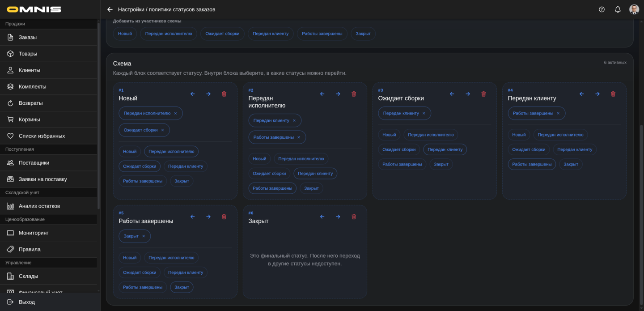The height and width of the screenshot is (311, 644).
Task: Click the Выход logout button
Action: (x=27, y=302)
